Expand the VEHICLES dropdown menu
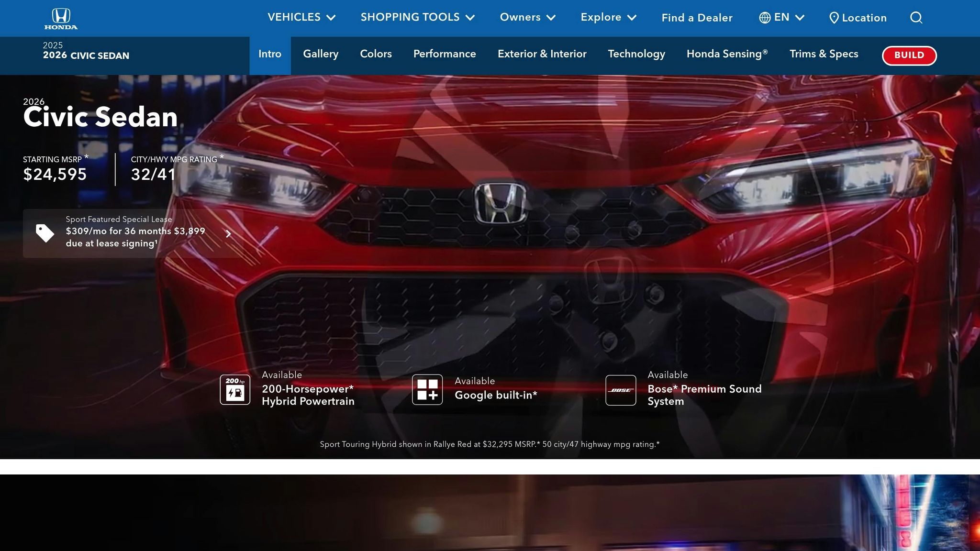 pos(301,18)
